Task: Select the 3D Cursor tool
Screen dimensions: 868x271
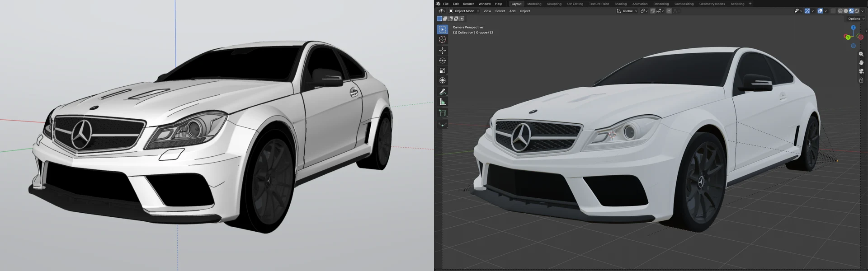Action: 443,39
